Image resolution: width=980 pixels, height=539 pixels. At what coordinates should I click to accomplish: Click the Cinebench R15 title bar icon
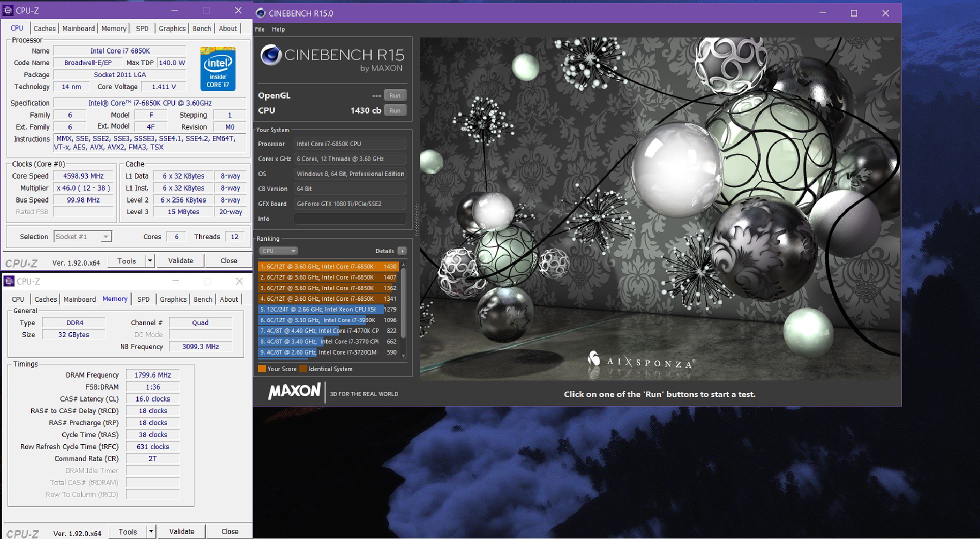pos(260,13)
